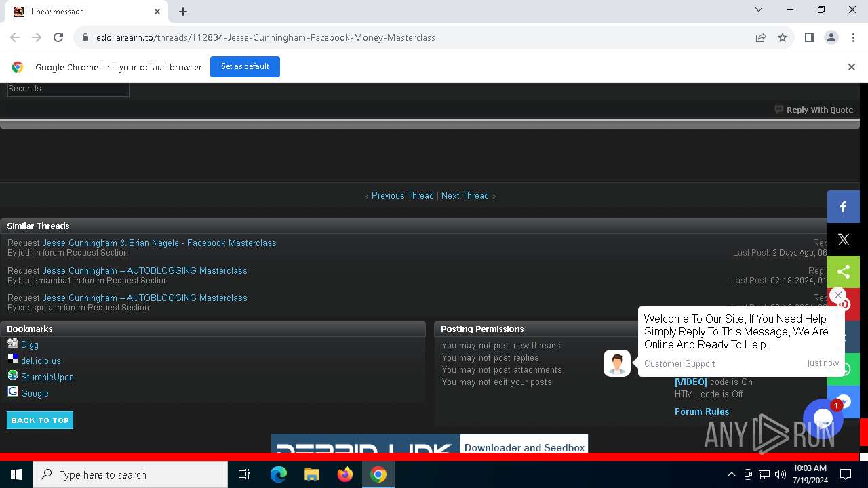Reload the current page
The height and width of the screenshot is (488, 868).
click(58, 37)
